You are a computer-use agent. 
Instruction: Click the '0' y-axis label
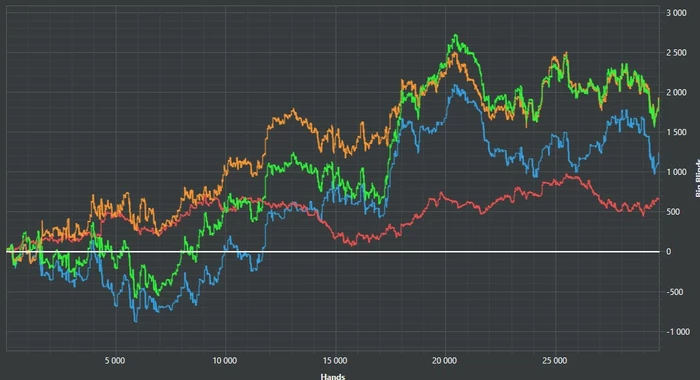[x=668, y=252]
